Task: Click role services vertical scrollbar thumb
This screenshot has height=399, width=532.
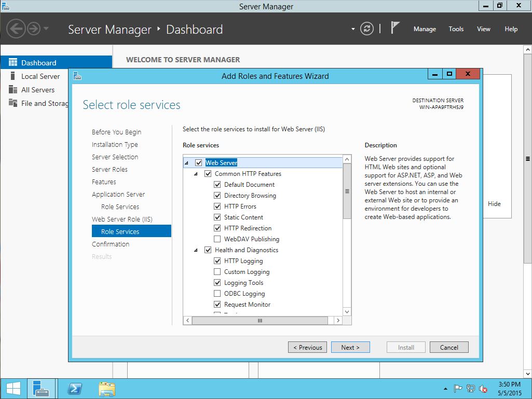Action: (x=347, y=191)
